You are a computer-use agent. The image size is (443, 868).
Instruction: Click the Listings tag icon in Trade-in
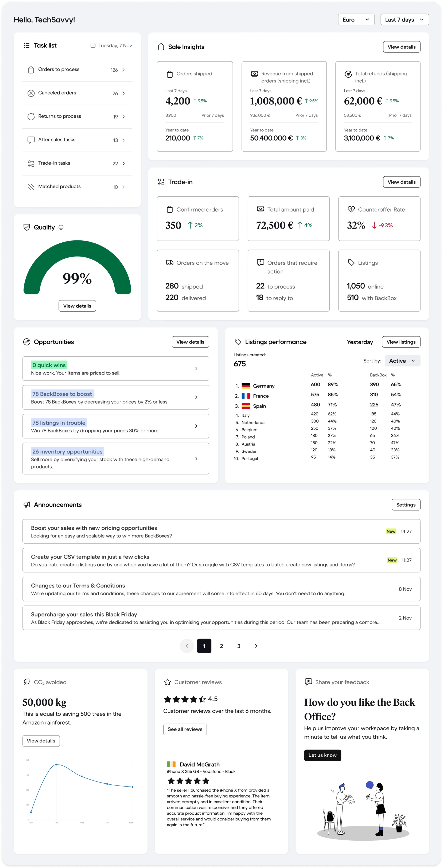(x=351, y=263)
